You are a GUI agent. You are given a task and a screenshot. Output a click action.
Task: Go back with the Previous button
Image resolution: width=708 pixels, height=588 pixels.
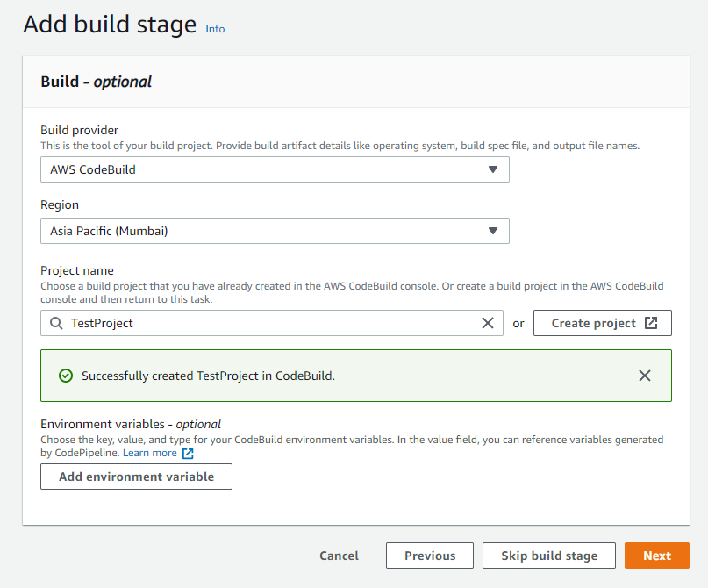coord(430,556)
